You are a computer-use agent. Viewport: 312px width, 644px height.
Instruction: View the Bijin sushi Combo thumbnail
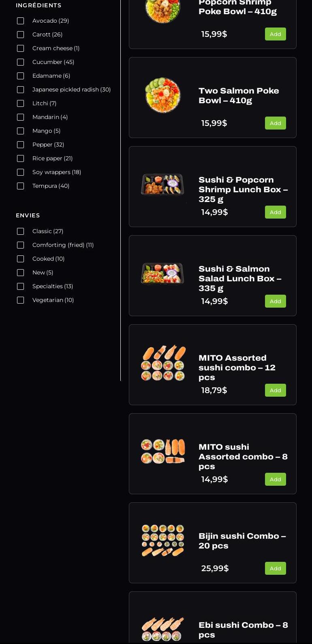pos(163,540)
